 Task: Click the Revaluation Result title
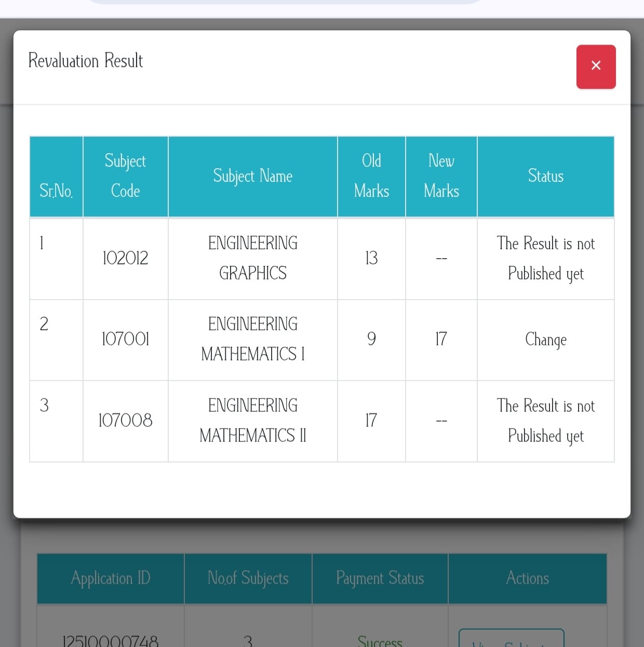(86, 60)
